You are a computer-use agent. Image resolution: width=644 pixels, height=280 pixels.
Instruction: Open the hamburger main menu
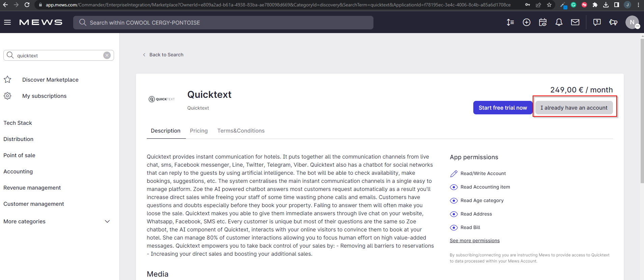click(7, 22)
